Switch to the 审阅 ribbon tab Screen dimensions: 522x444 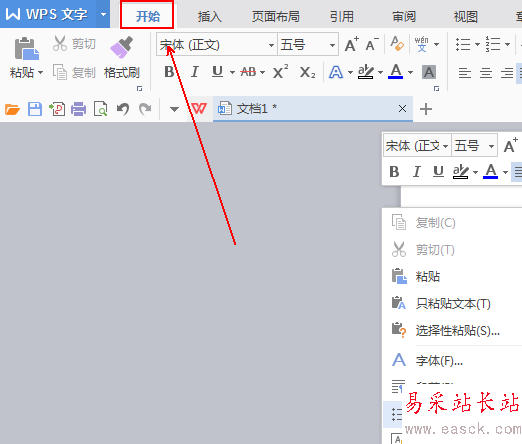(404, 16)
